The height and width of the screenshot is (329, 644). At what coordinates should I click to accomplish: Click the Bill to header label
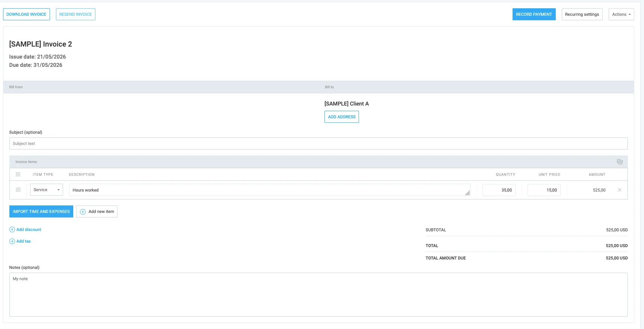pyautogui.click(x=329, y=87)
